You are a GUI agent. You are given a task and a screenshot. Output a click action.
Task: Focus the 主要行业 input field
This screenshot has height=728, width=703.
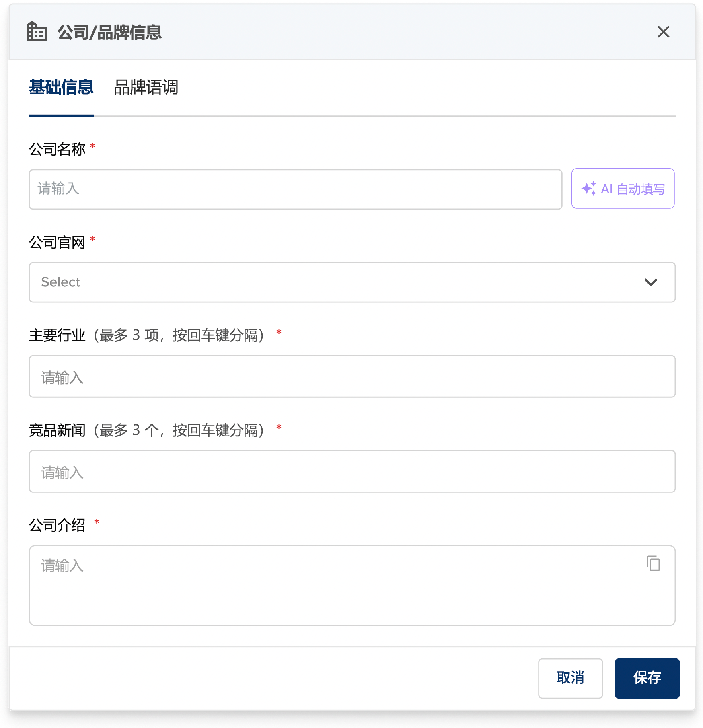[x=352, y=376]
